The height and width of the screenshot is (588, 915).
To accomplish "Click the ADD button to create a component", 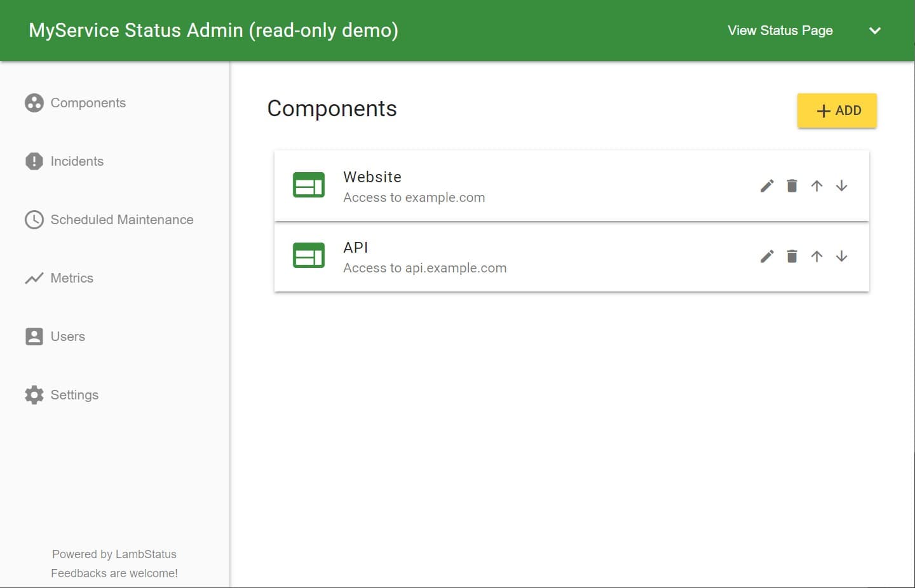I will pyautogui.click(x=837, y=110).
